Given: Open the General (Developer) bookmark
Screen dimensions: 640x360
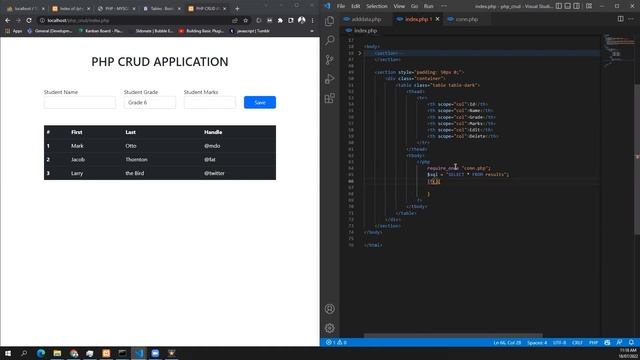Looking at the screenshot, I should click(50, 31).
